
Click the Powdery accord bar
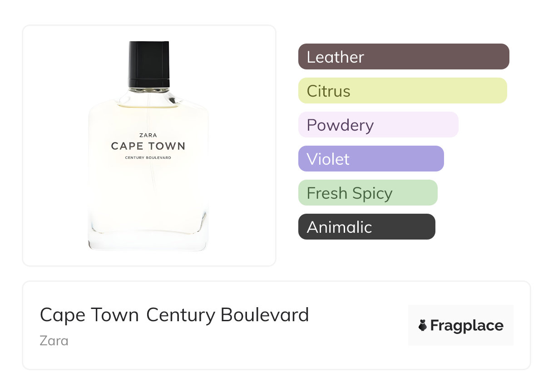tap(378, 125)
